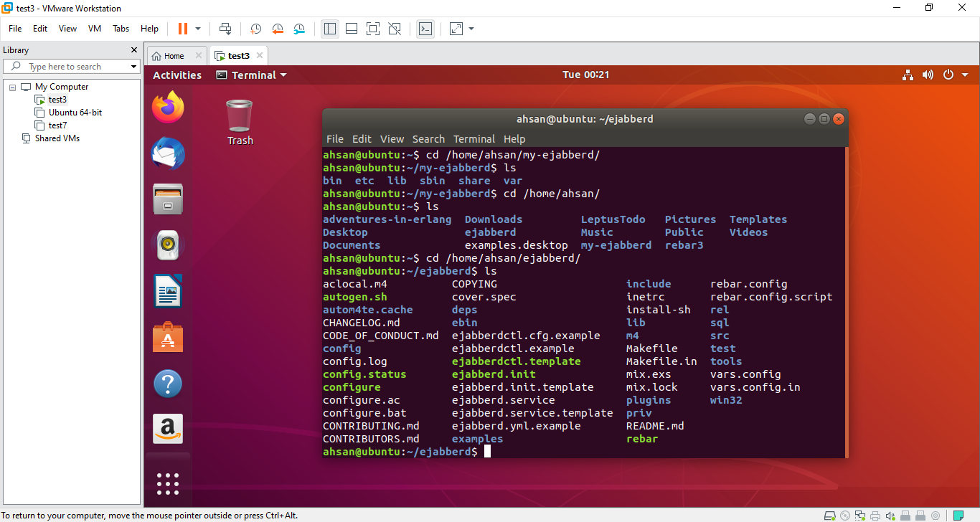This screenshot has width=980, height=522.
Task: Open VMware View menu
Action: [67, 29]
